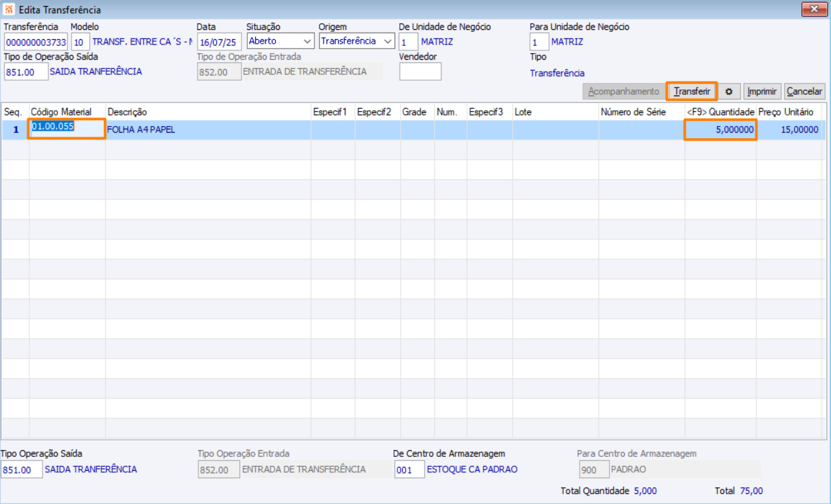Screen dimensions: 831x504
Task: Click the top Tipo de Operação Saída field 851.00
Action: tap(26, 72)
